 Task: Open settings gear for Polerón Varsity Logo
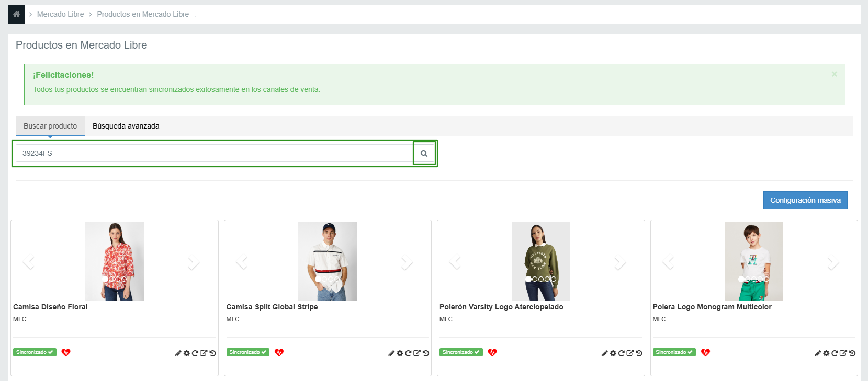pyautogui.click(x=613, y=353)
